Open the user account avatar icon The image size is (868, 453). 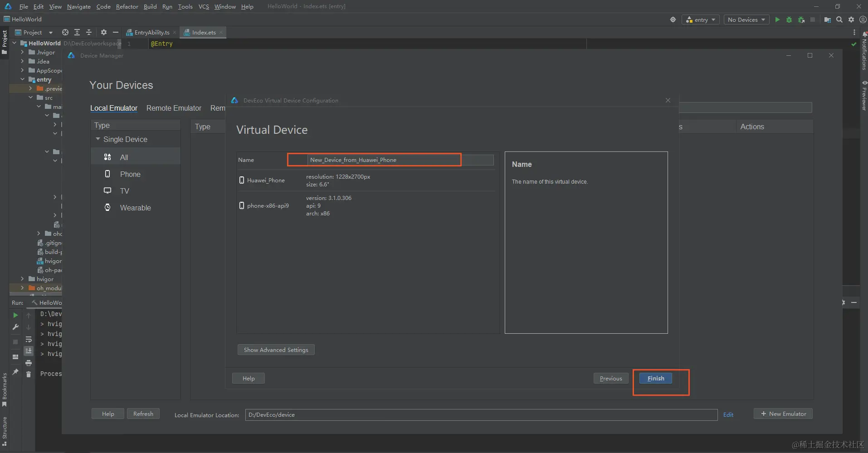pos(863,19)
